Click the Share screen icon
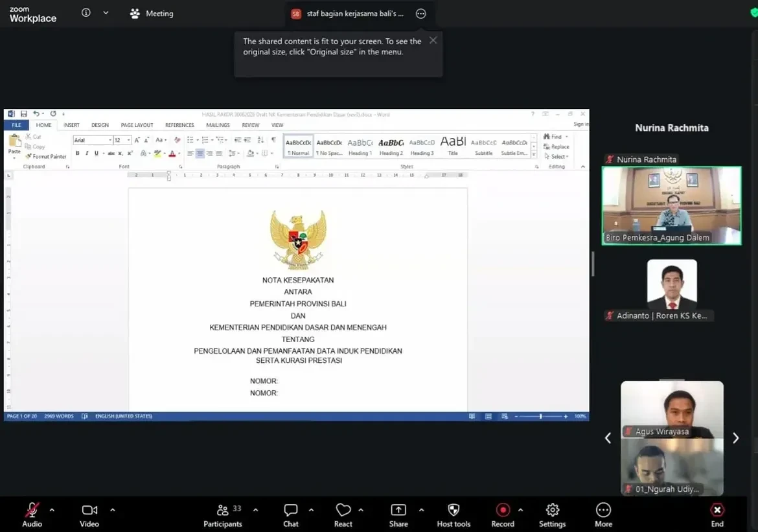This screenshot has width=758, height=532. click(x=398, y=516)
